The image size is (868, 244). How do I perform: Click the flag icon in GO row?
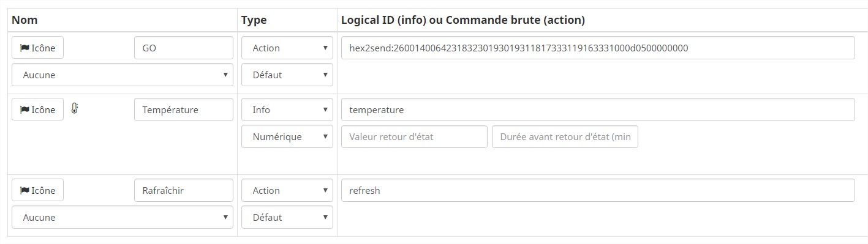[x=25, y=48]
